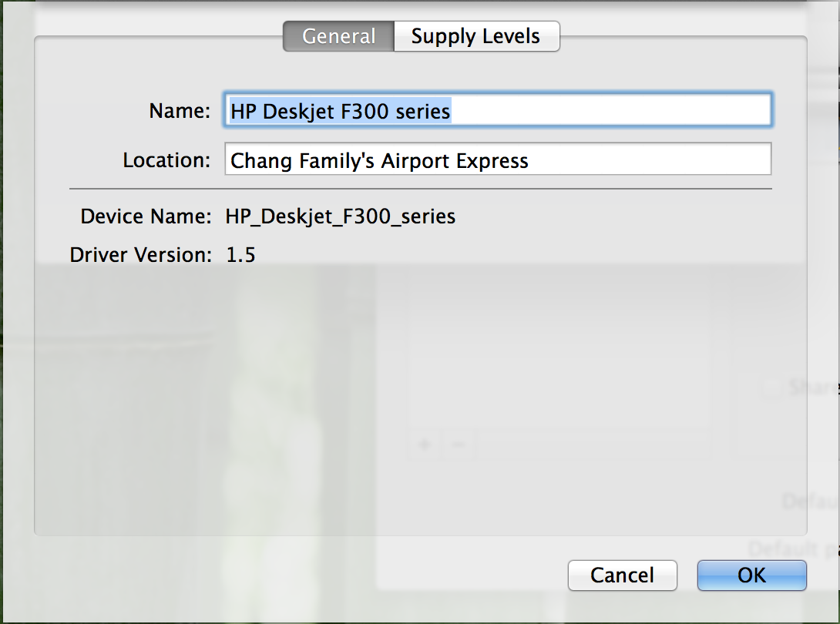840x624 pixels.
Task: Click the dimmed minus remove button
Action: tap(459, 444)
